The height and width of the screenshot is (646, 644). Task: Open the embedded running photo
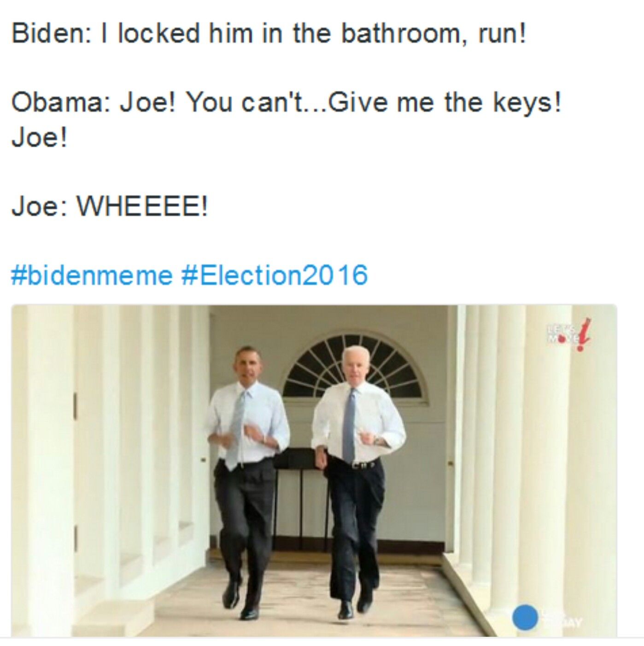pyautogui.click(x=314, y=471)
